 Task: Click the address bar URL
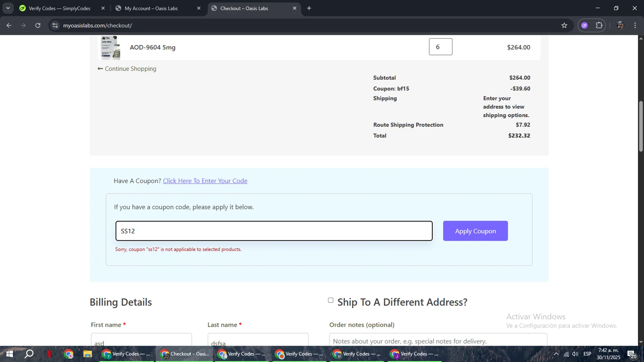[97, 25]
